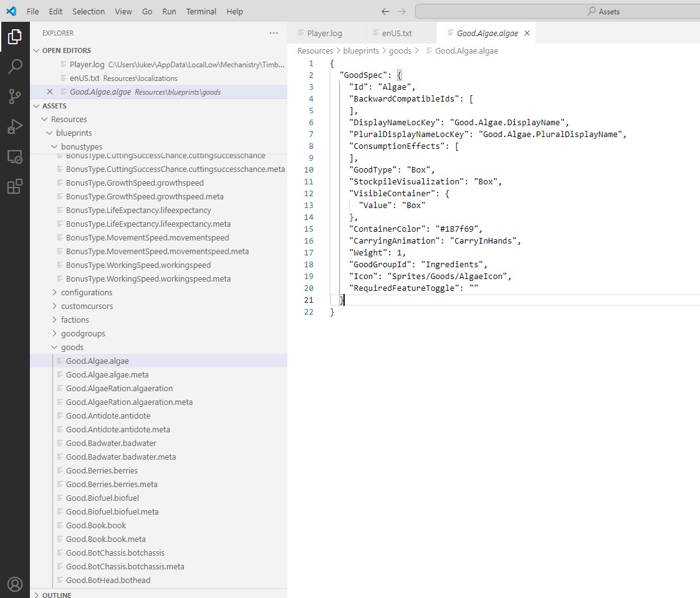Open BonusType.GrowthSpeed.growthspeed file

135,183
